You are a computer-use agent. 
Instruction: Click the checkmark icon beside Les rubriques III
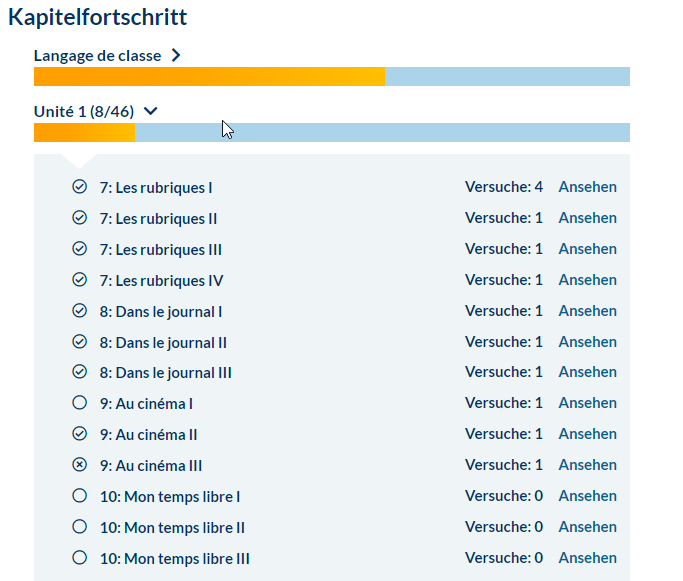[x=80, y=249]
